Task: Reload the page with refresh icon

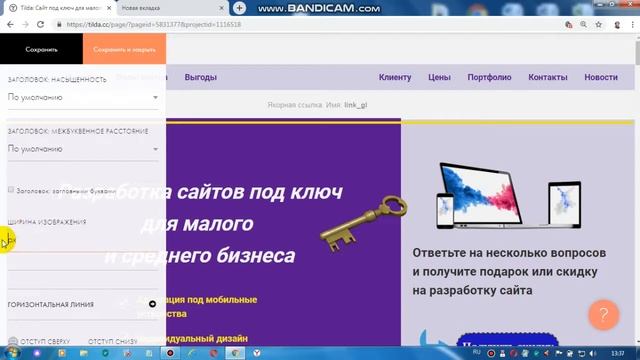Action: pos(40,24)
